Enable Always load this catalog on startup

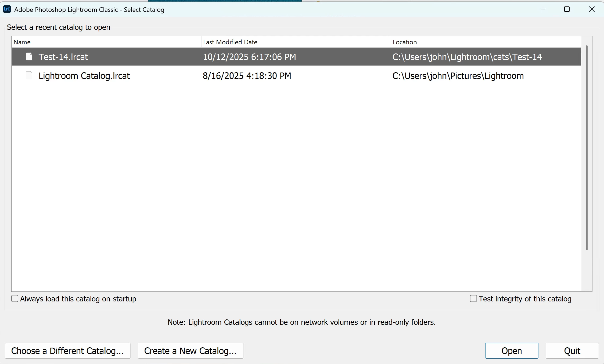[x=15, y=298]
